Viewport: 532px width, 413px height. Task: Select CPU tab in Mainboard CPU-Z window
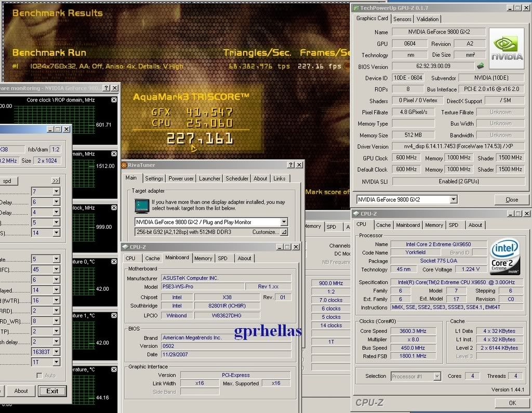pyautogui.click(x=130, y=258)
